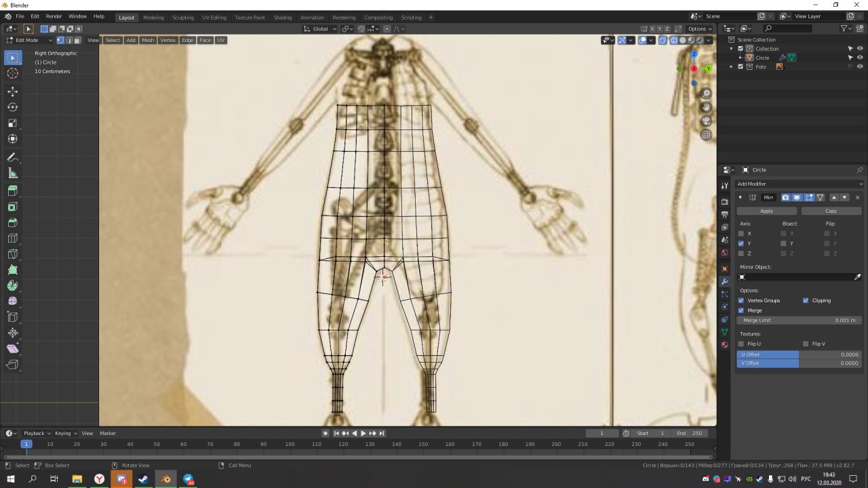Select the Shrink/Fatten tool
The image size is (868, 488).
12,333
